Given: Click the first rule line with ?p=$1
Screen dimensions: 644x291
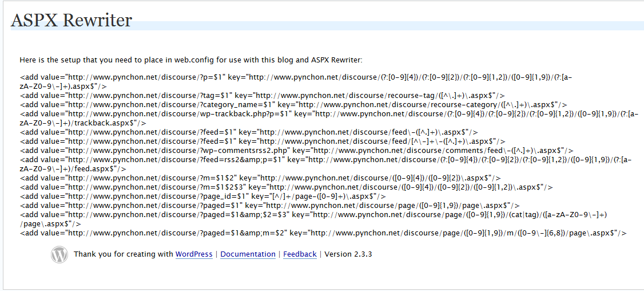Looking at the screenshot, I should (x=296, y=77).
